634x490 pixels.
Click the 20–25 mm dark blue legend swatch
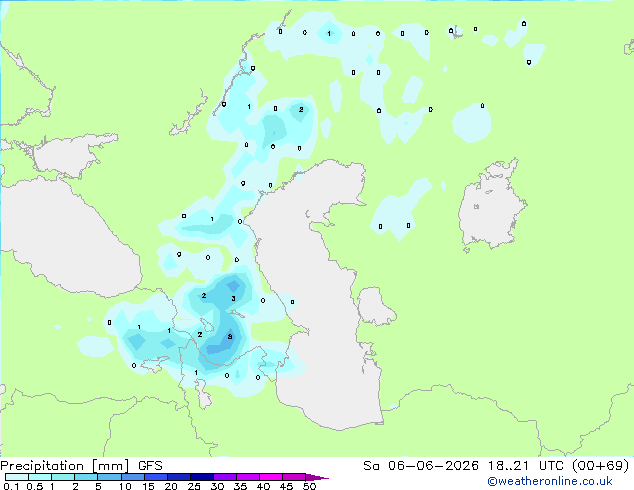pos(178,477)
